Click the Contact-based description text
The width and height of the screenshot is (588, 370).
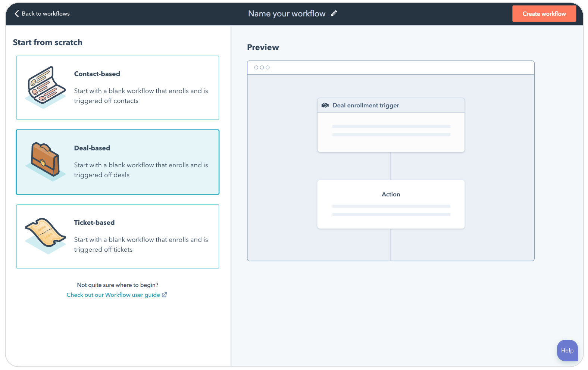tap(141, 96)
